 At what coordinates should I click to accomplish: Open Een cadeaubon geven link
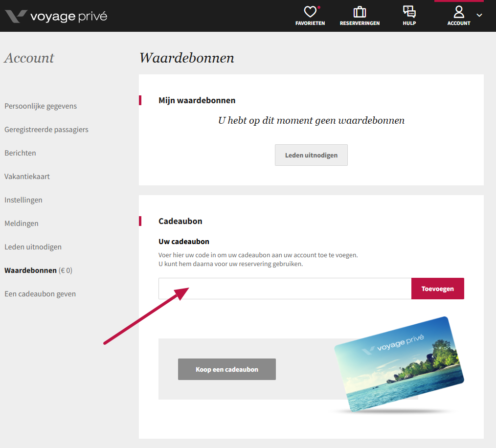[x=40, y=294]
